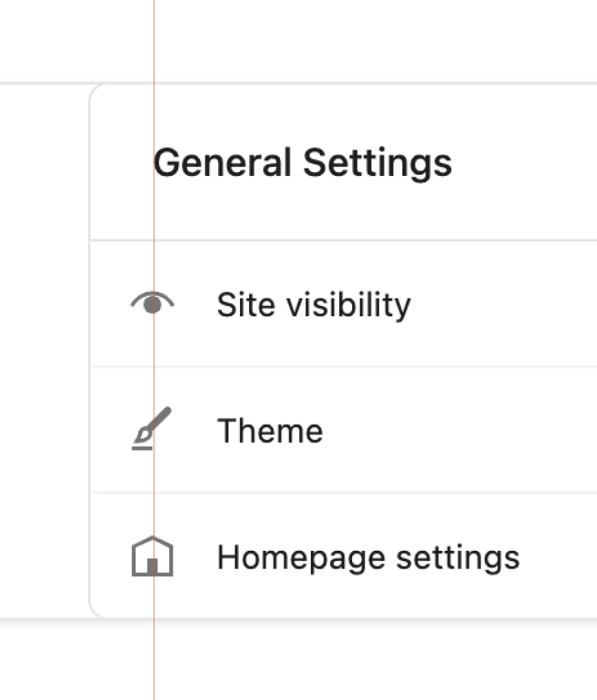Open the Theme settings entry
The height and width of the screenshot is (700, 597).
(x=344, y=430)
